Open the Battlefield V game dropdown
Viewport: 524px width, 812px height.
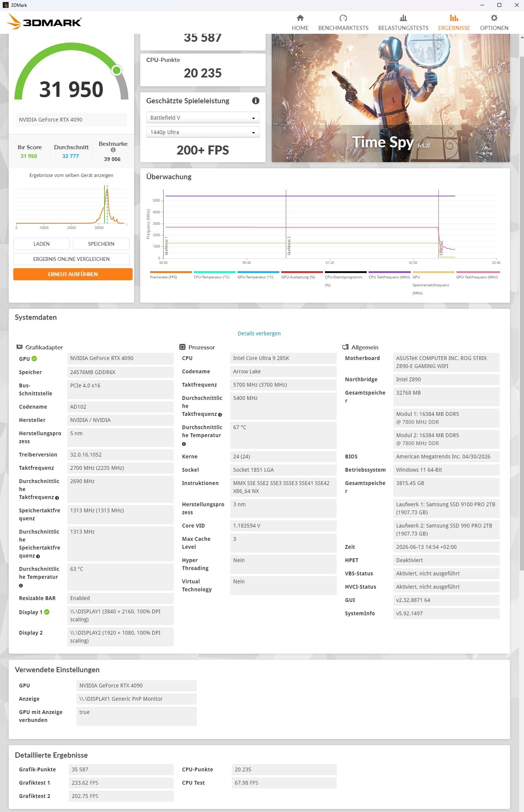[x=203, y=118]
